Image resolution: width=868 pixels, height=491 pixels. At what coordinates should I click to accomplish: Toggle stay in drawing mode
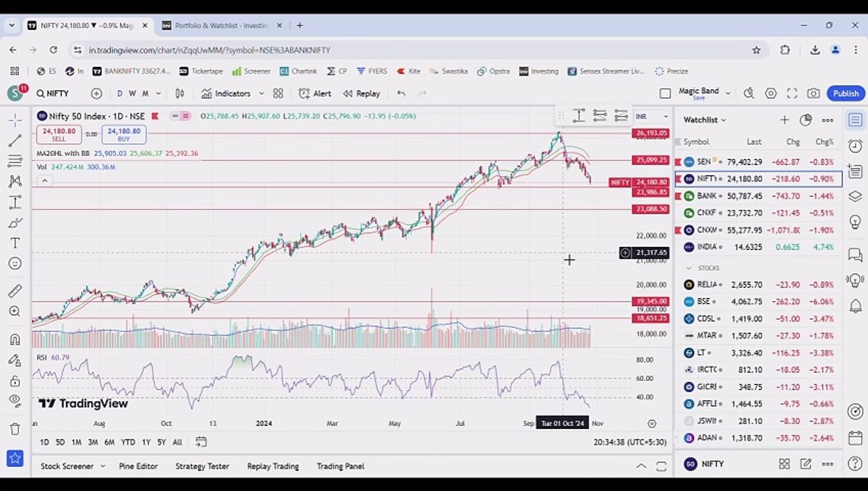[x=14, y=360]
